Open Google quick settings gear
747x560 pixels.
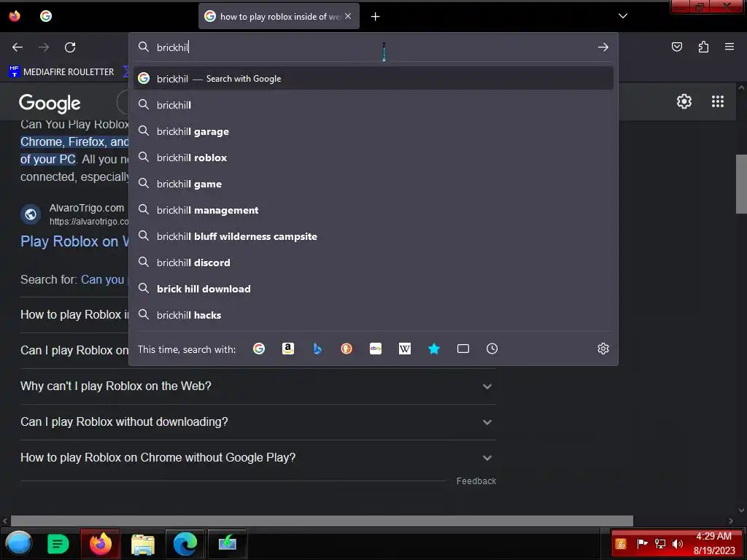[684, 101]
